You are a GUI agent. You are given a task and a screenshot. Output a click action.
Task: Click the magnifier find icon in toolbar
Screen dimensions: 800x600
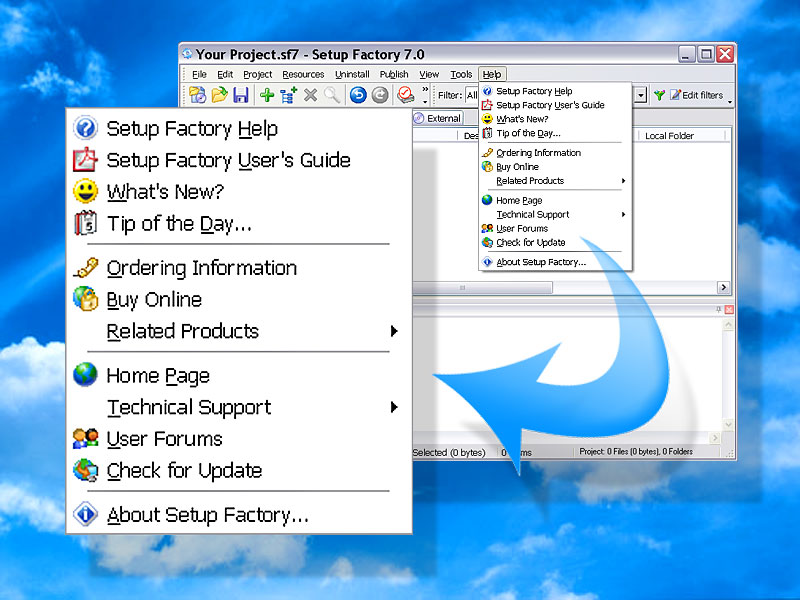click(x=332, y=95)
